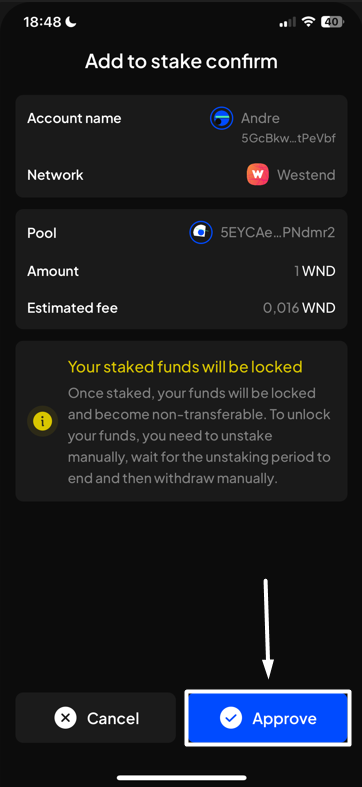
Task: Approve the add to stake transaction
Action: point(268,718)
